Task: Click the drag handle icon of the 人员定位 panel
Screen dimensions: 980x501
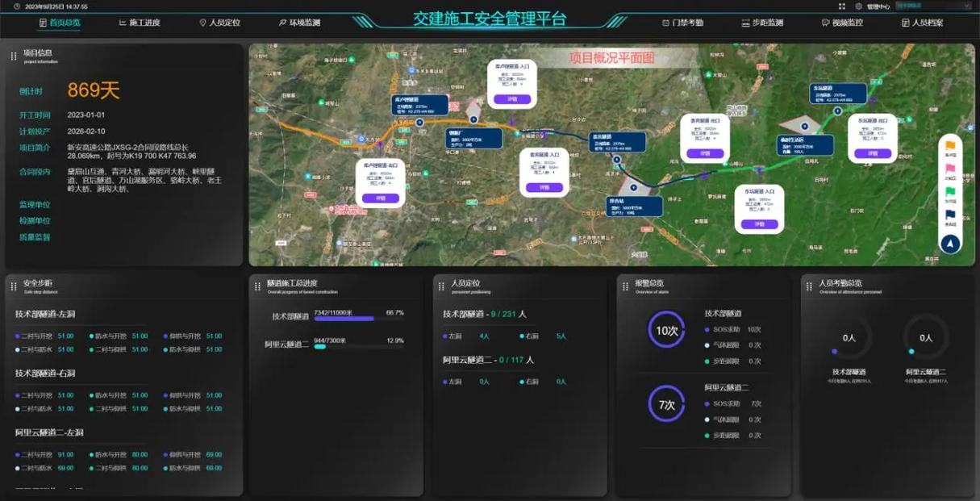Action: (x=442, y=286)
